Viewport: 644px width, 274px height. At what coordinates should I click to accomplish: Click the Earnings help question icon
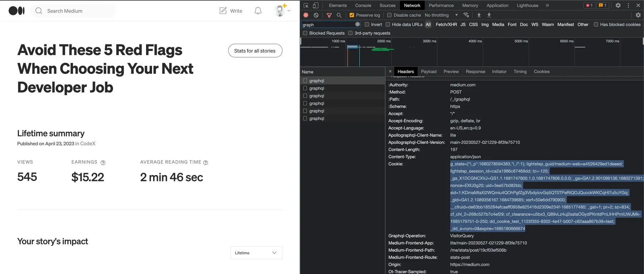pyautogui.click(x=103, y=163)
